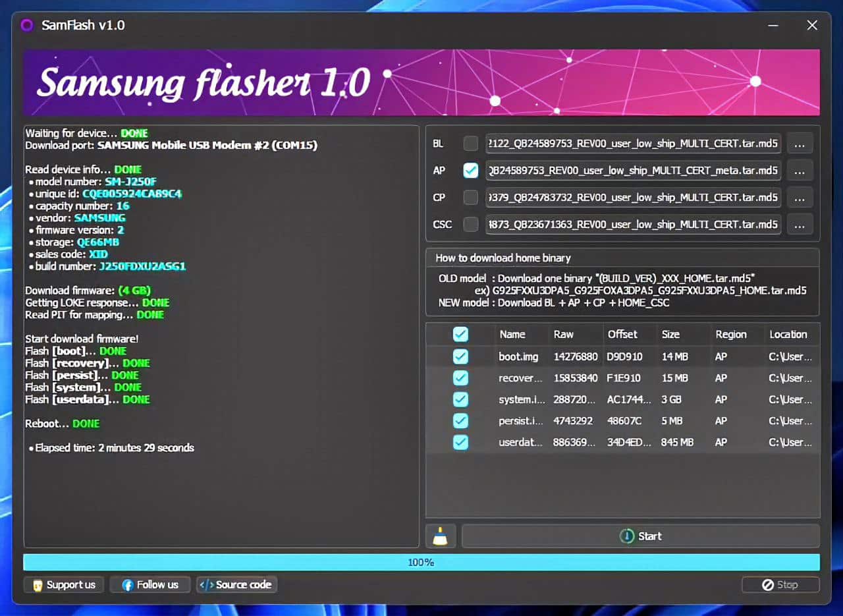
Task: Uncheck the boot.img partition checkbox
Action: tap(460, 356)
